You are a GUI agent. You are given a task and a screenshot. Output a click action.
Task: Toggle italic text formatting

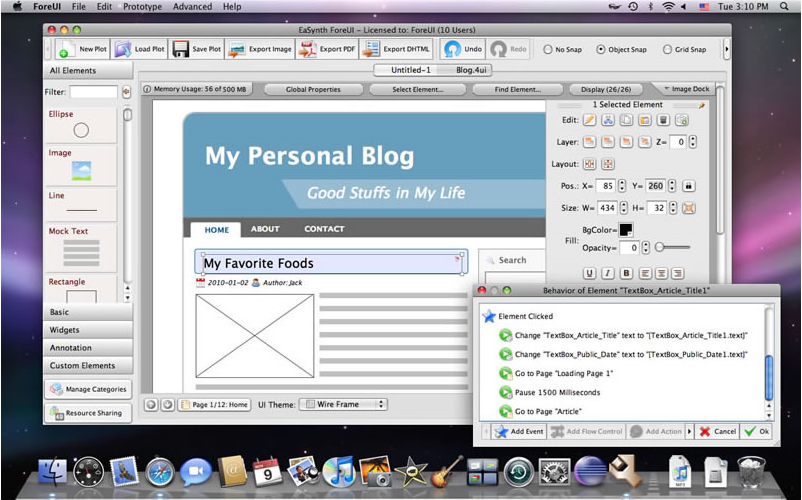pos(608,273)
